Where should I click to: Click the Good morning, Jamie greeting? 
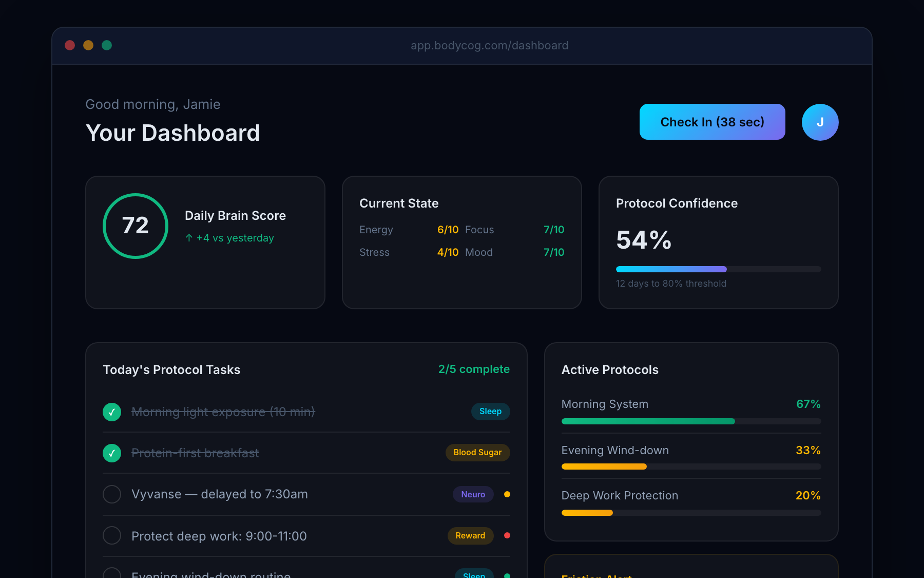153,104
